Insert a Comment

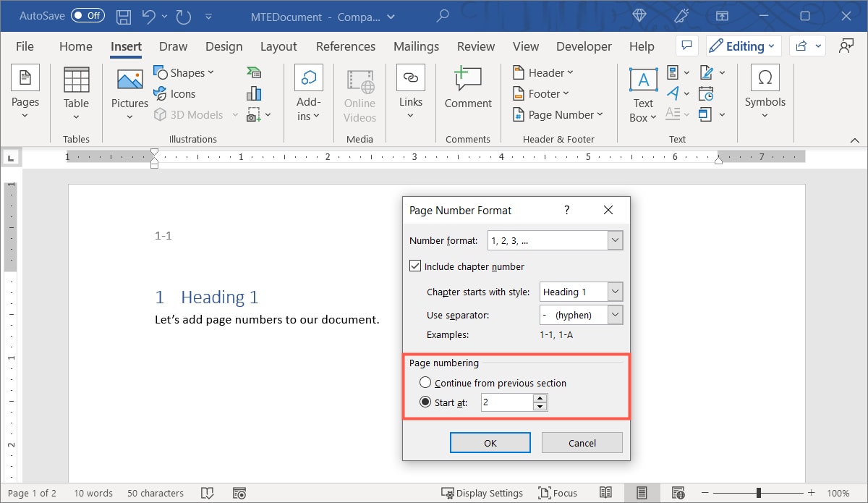coord(467,90)
